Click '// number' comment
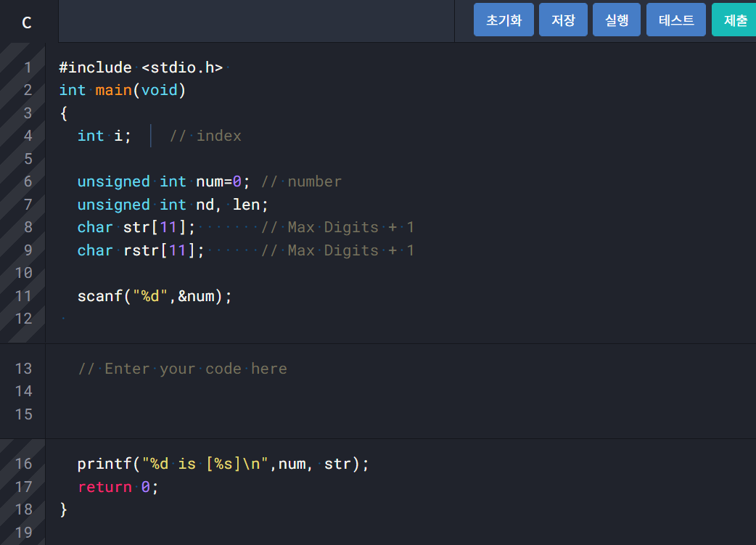 tap(301, 182)
